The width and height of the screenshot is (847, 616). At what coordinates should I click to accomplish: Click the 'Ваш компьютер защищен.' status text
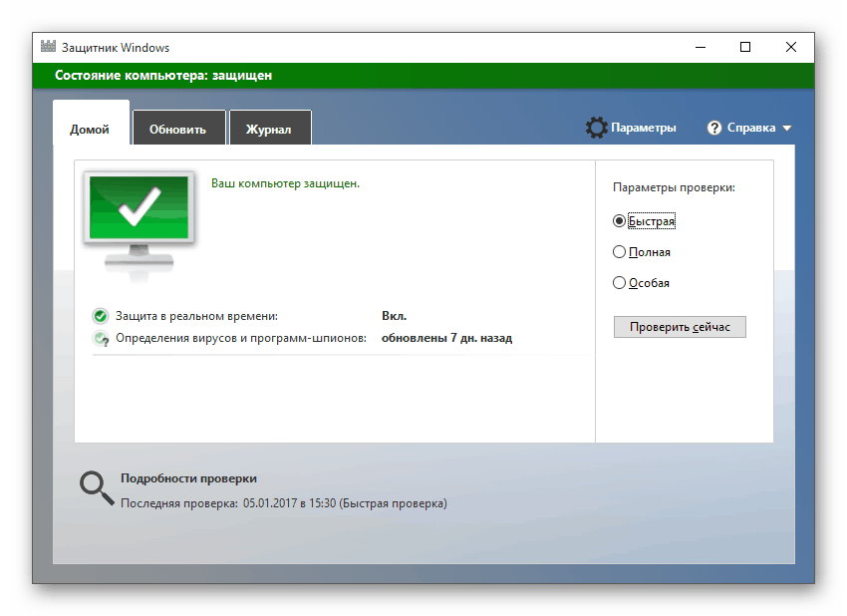pyautogui.click(x=285, y=183)
